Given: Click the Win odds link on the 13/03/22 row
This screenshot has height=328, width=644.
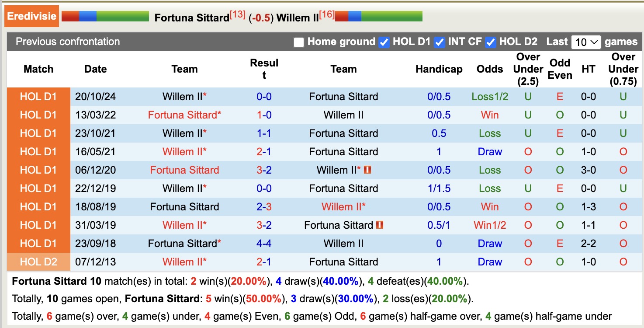Looking at the screenshot, I should point(490,115).
